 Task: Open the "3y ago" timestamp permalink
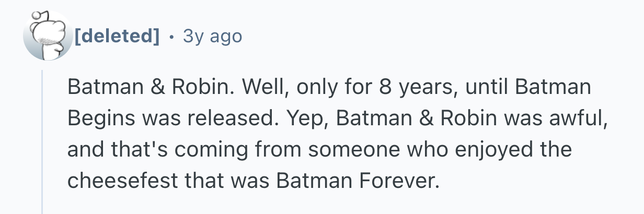[x=212, y=36]
